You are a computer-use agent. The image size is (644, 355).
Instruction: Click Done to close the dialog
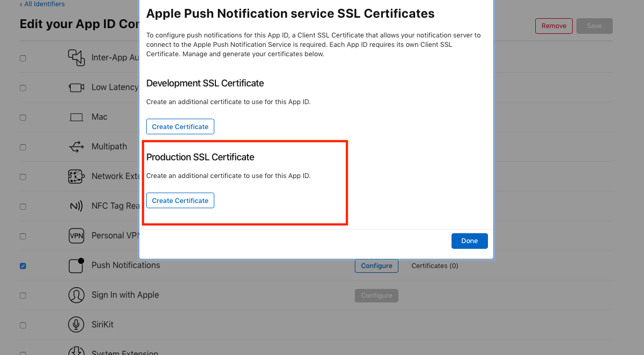469,241
